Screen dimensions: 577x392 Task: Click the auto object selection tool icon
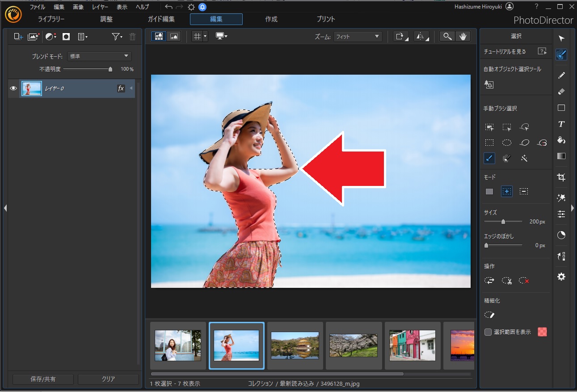click(489, 84)
